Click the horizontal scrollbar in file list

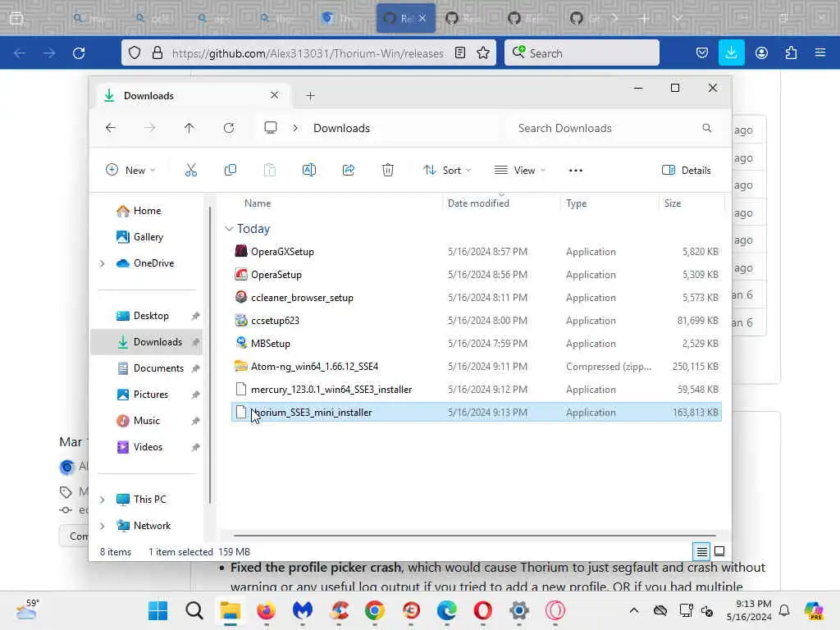(475, 535)
